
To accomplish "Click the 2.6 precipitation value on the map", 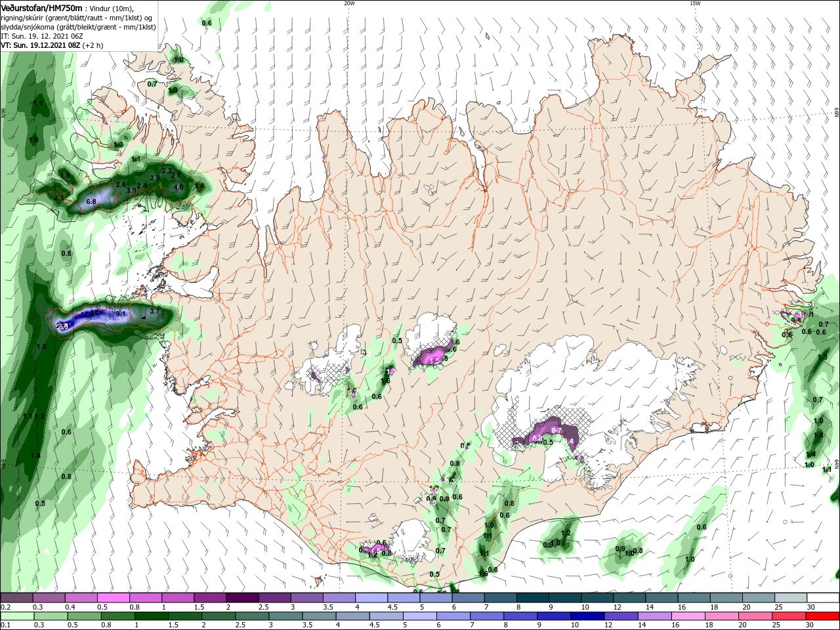I will 121,185.
